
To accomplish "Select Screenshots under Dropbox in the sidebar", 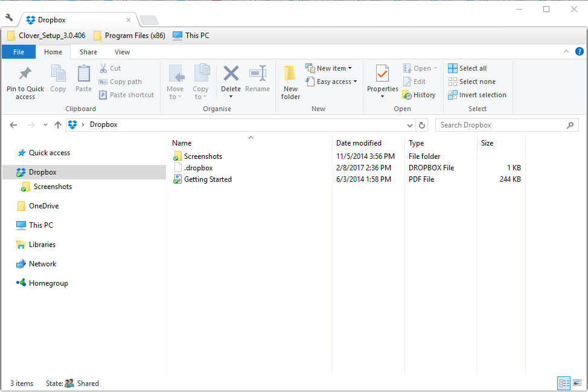I will [x=46, y=187].
